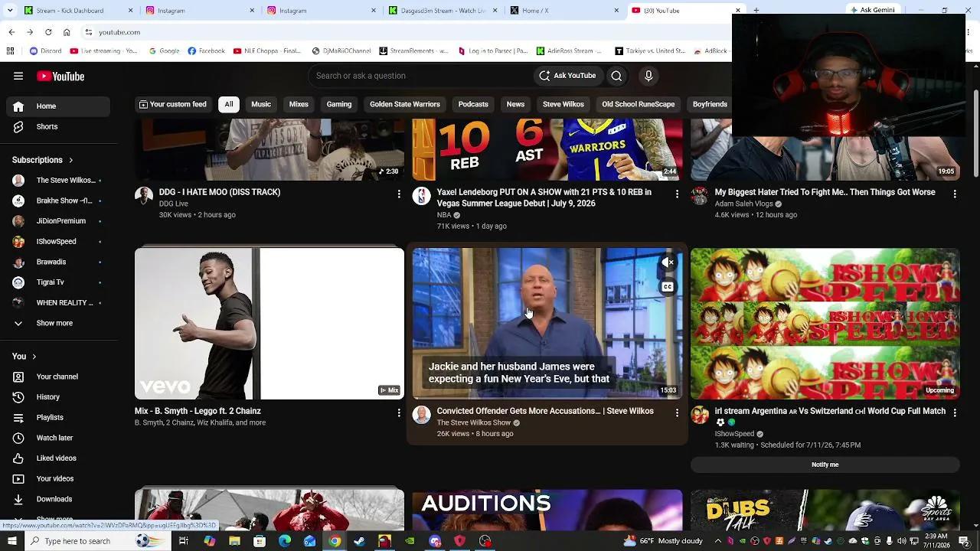The image size is (980, 551).
Task: Reload the page in Chrome
Action: (x=48, y=32)
